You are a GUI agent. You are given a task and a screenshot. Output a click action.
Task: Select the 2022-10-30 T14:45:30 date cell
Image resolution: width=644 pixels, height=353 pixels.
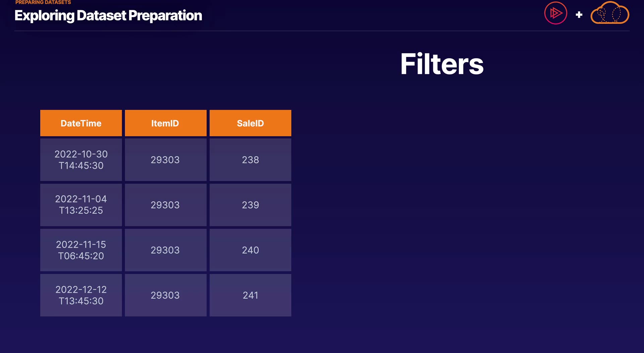coord(81,160)
